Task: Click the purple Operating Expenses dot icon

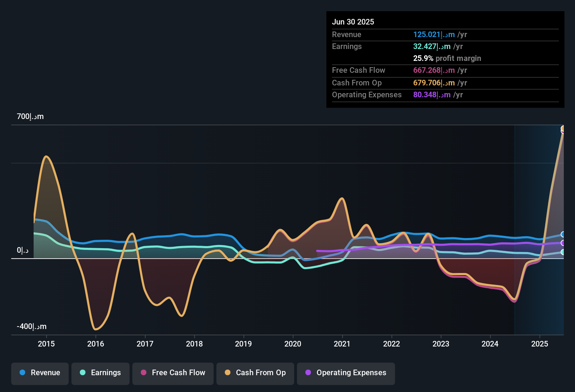Action: (x=308, y=373)
